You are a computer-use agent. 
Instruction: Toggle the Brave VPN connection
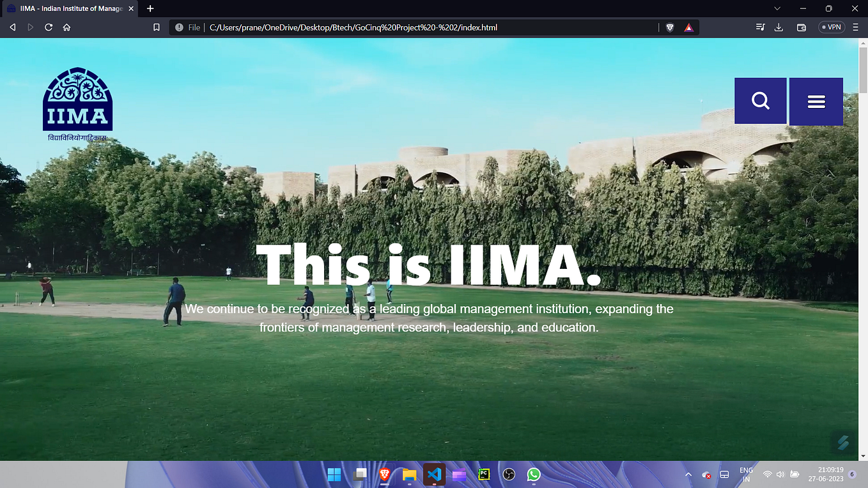pos(831,27)
